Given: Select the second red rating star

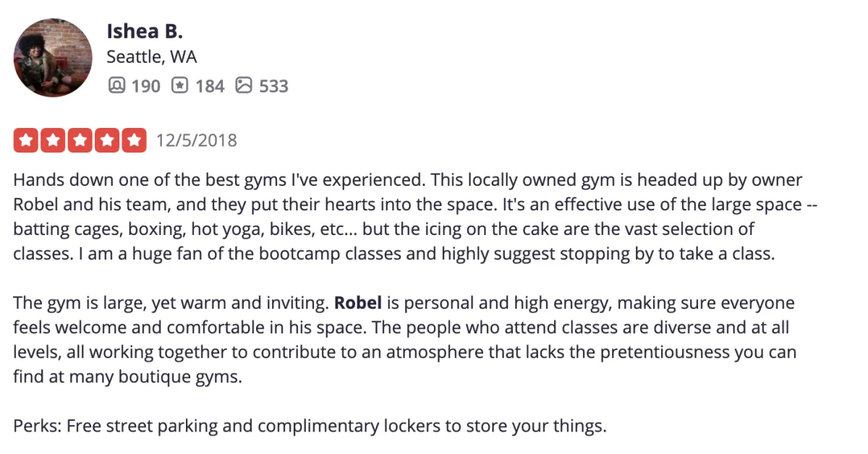Looking at the screenshot, I should [x=51, y=140].
